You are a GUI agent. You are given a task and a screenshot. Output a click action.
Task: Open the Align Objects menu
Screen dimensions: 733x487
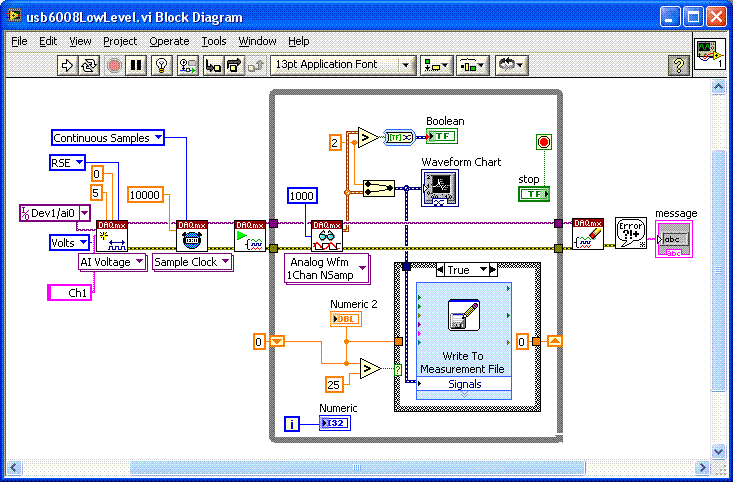point(436,65)
